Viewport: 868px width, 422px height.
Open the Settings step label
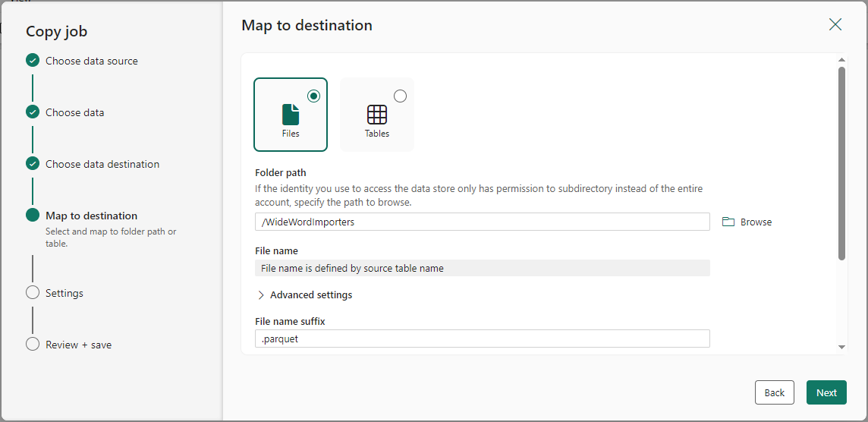coord(64,293)
